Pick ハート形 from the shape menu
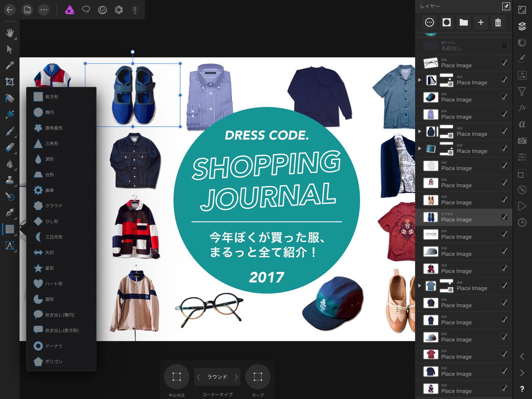This screenshot has height=399, width=532. 54,284
